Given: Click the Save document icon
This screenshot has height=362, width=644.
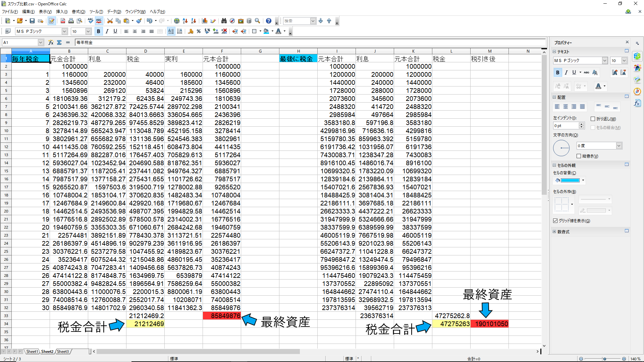Looking at the screenshot, I should click(32, 21).
